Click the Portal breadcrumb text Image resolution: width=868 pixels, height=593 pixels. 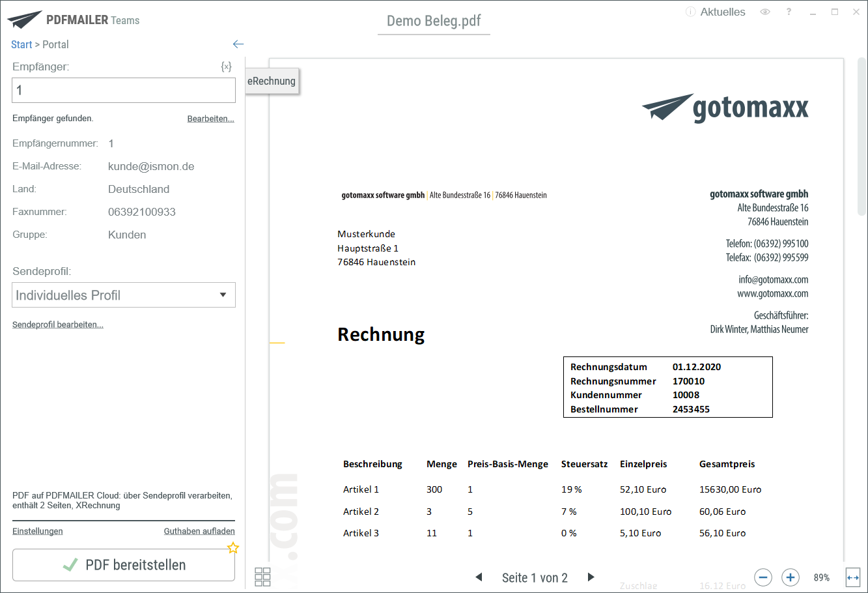[55, 44]
